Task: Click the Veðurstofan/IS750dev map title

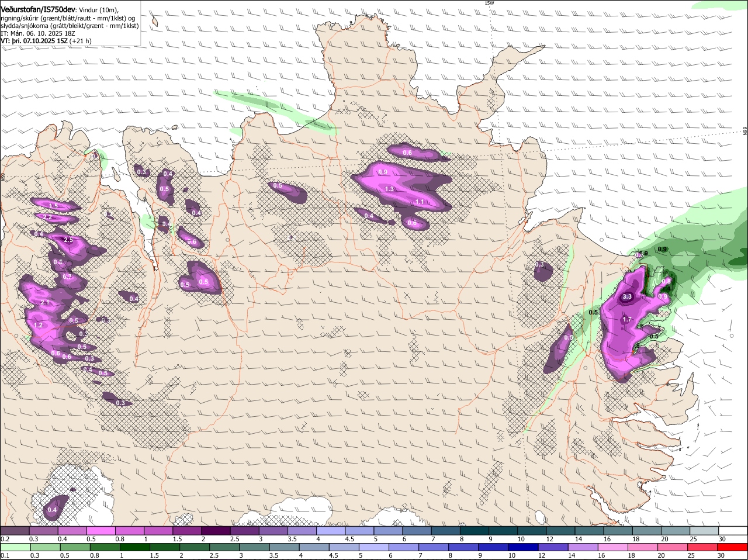Action: [x=38, y=9]
